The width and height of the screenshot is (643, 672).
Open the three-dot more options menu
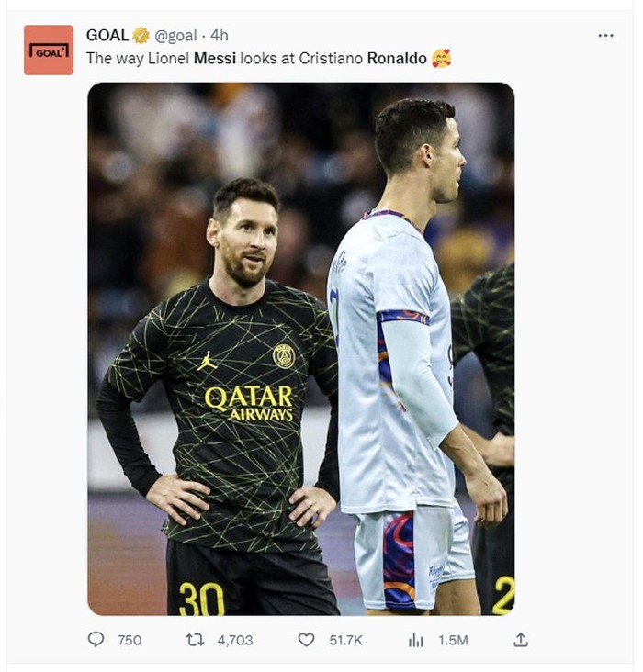tap(605, 36)
